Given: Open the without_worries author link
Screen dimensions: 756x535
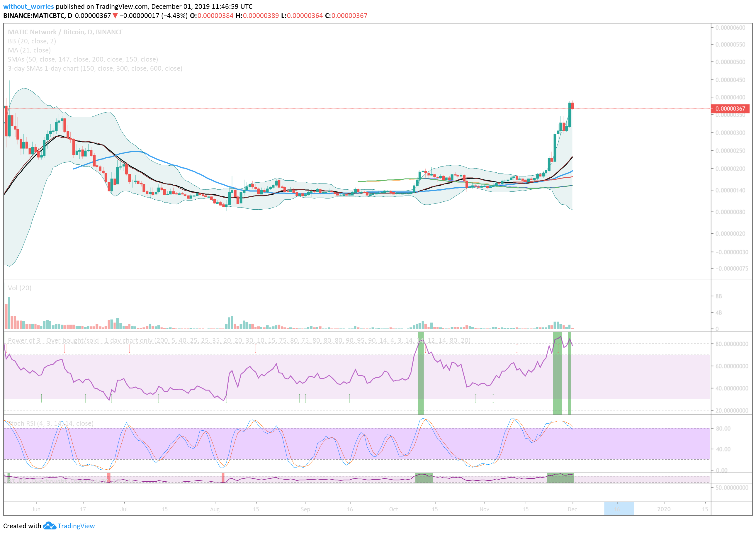Looking at the screenshot, I should [x=28, y=6].
